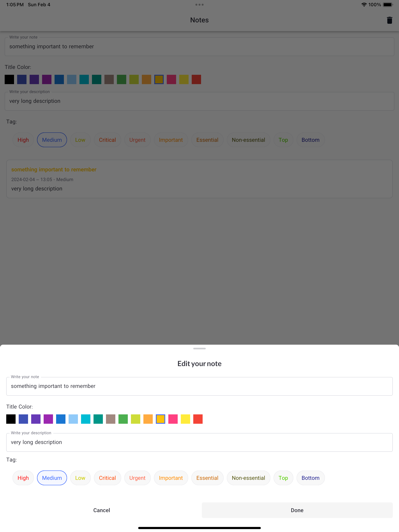Select pink title color in Edit sheet
Screen dimensions: 399x532
pyautogui.click(x=173, y=419)
